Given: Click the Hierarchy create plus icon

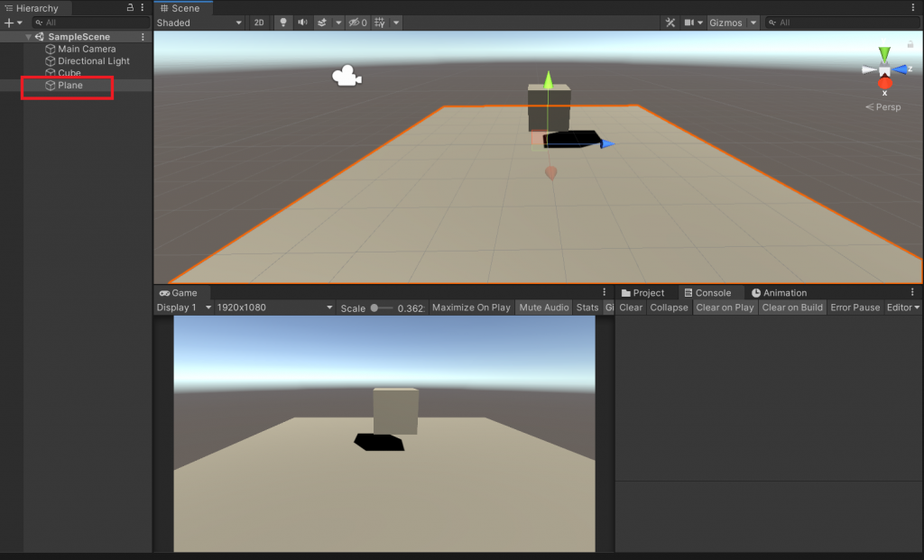Looking at the screenshot, I should (9, 23).
